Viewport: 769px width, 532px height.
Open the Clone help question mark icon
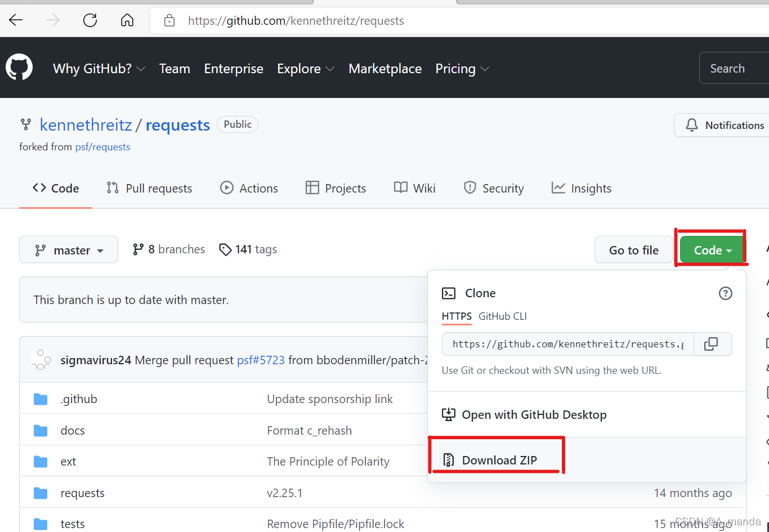coord(725,293)
